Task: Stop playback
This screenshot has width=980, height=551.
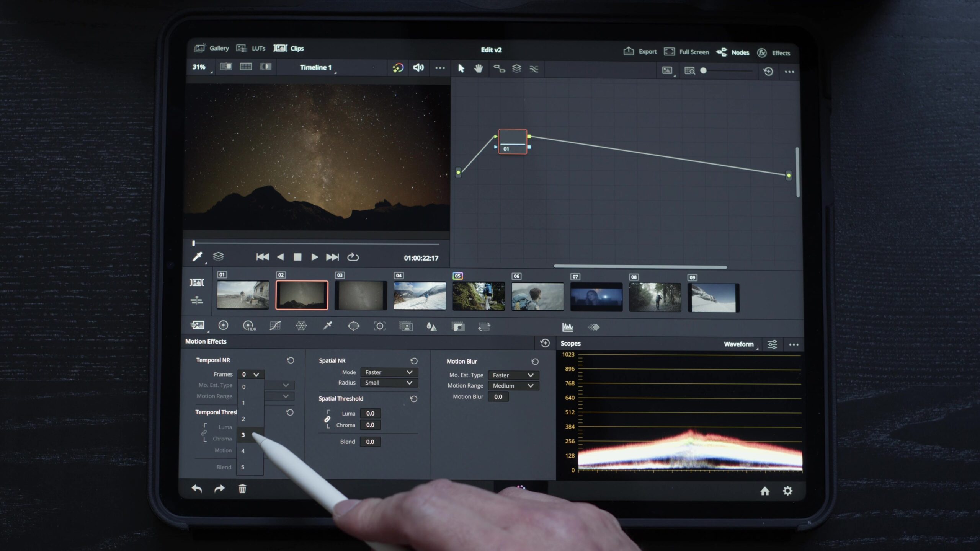Action: coord(297,257)
